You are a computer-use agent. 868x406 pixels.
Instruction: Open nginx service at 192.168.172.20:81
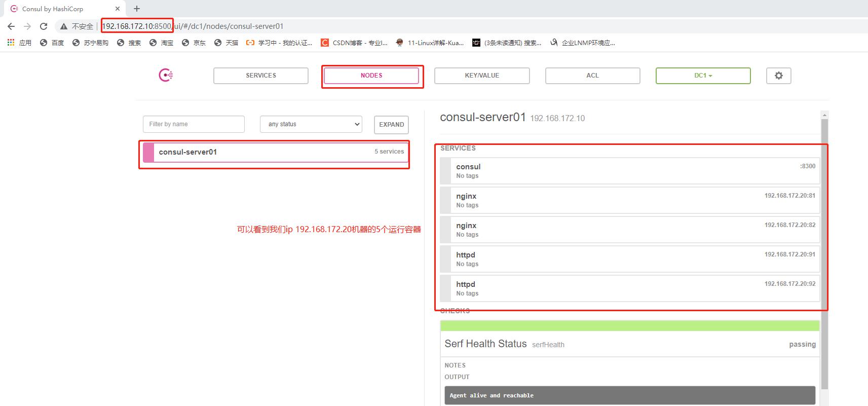pyautogui.click(x=630, y=200)
